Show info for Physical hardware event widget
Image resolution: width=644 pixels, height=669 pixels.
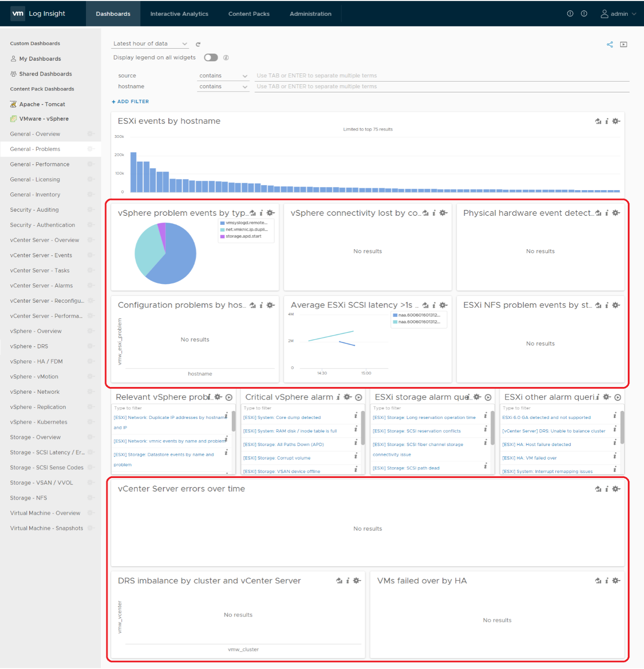click(x=607, y=213)
